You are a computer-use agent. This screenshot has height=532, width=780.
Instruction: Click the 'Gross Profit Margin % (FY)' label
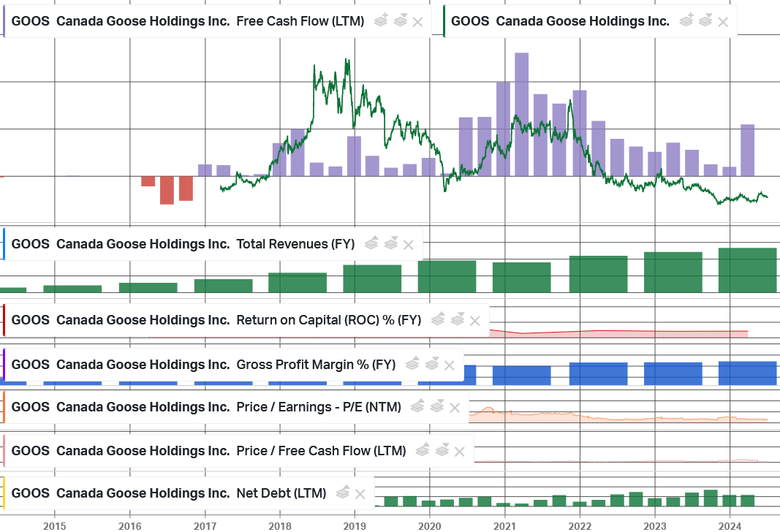(x=316, y=365)
